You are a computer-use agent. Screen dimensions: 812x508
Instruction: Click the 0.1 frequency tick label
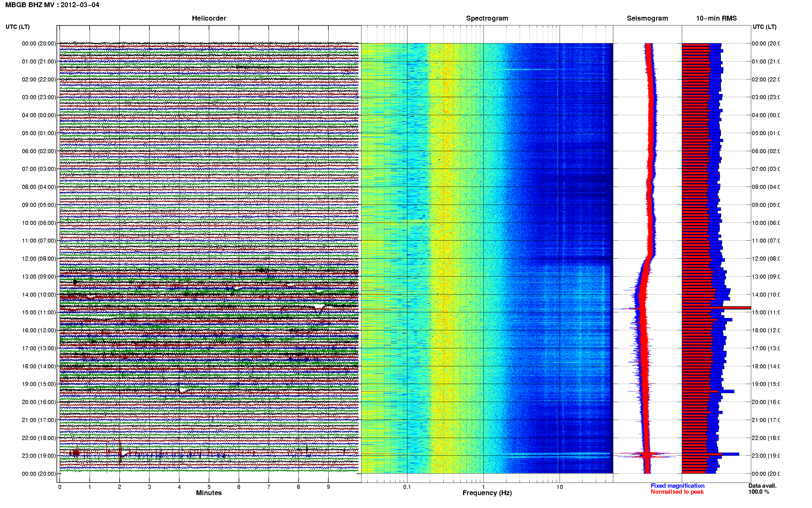pyautogui.click(x=407, y=487)
